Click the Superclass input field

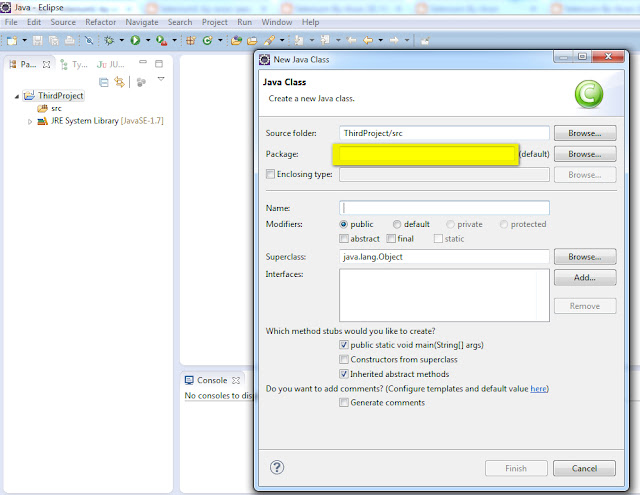[x=444, y=257]
